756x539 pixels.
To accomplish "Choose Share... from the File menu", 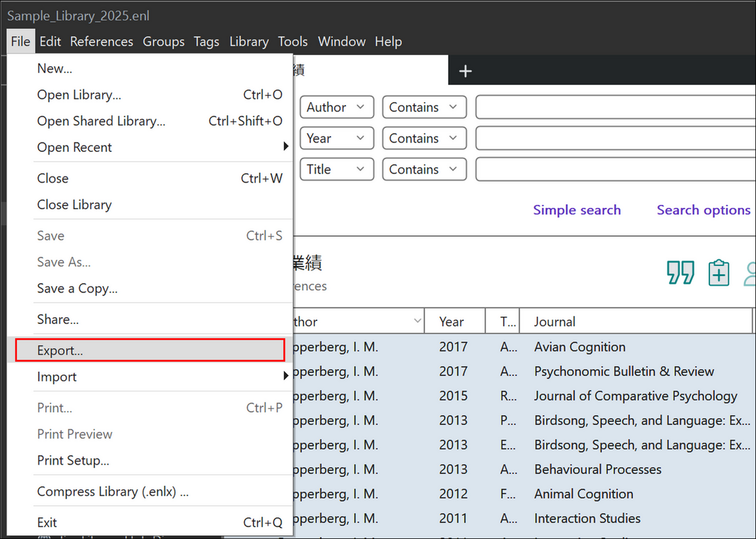I will pyautogui.click(x=151, y=319).
